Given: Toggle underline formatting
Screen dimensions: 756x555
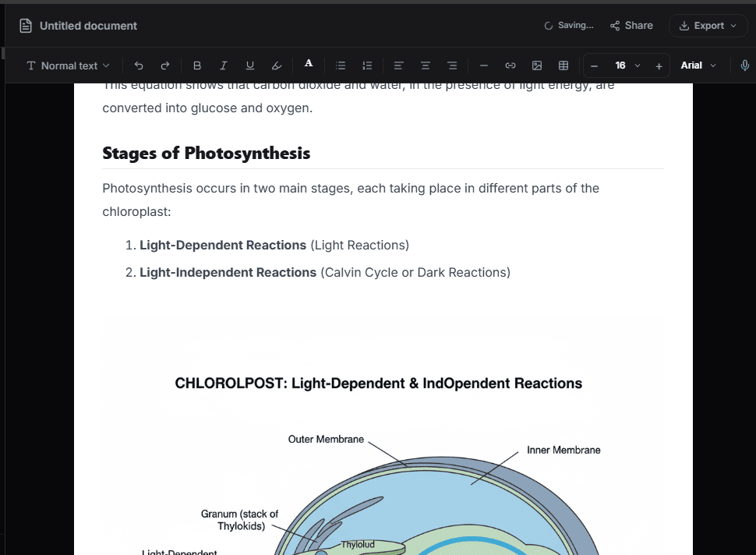Looking at the screenshot, I should (249, 65).
